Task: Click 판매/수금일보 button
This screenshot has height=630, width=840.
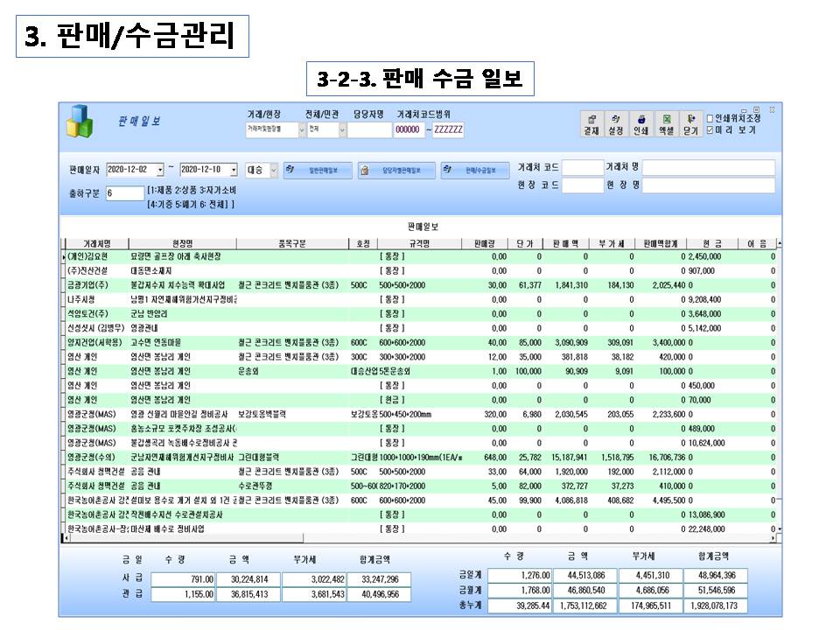Action: coord(474,171)
